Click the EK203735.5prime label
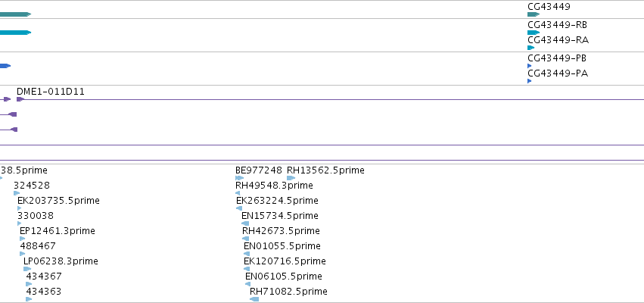This screenshot has width=644, height=303. click(58, 200)
